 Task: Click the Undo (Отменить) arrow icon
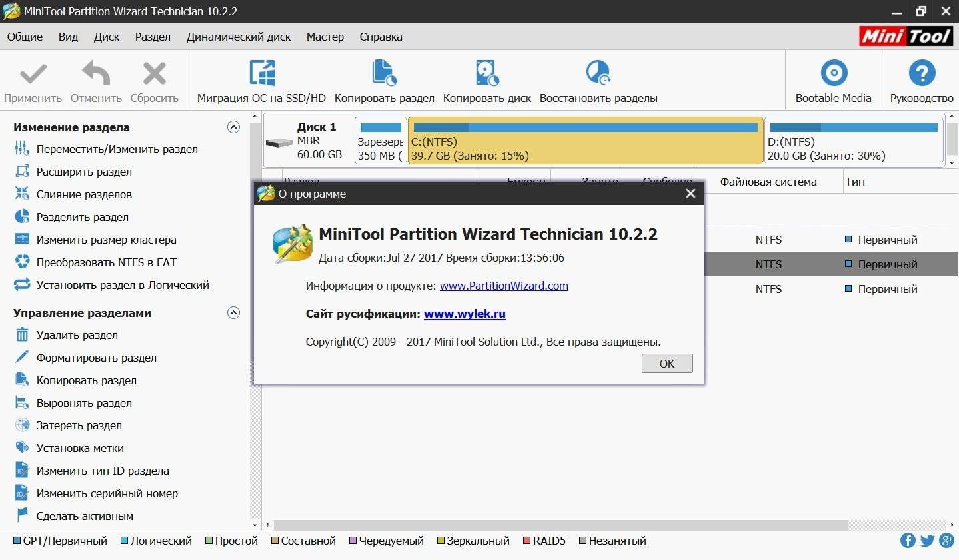point(96,73)
